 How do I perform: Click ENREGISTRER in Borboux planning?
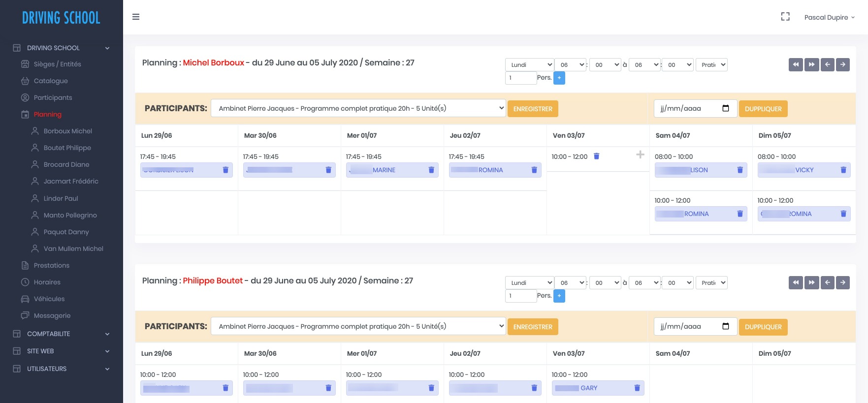coord(533,109)
